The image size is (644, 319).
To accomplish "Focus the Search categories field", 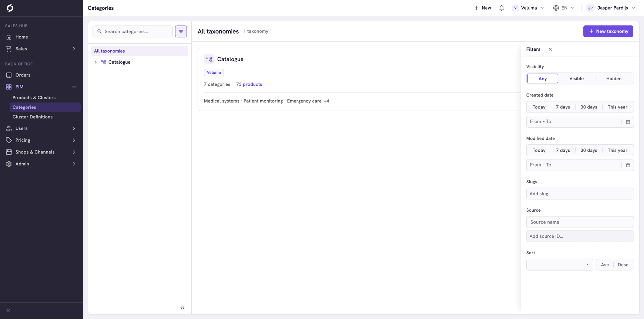I will click(133, 31).
